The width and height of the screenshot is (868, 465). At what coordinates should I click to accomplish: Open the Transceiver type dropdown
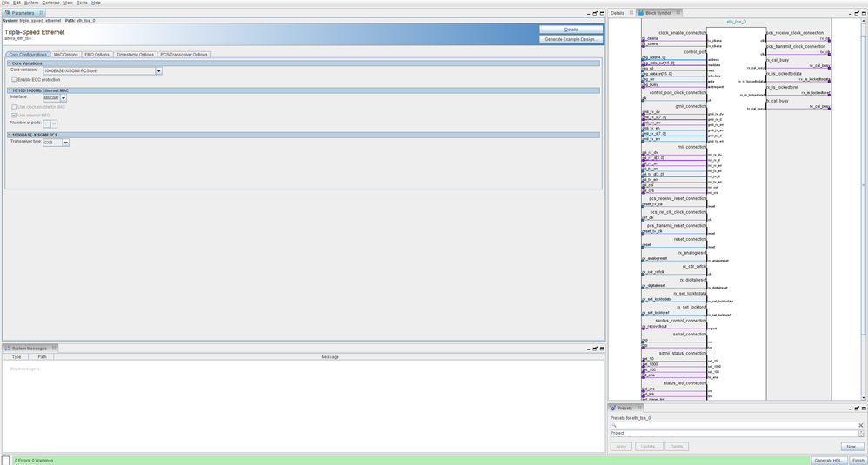(65, 143)
